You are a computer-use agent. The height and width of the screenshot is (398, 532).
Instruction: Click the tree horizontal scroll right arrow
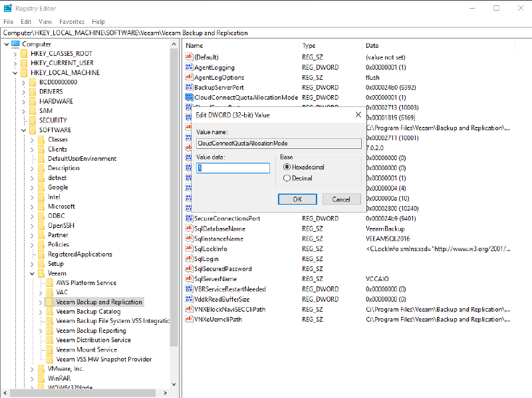tap(165, 393)
